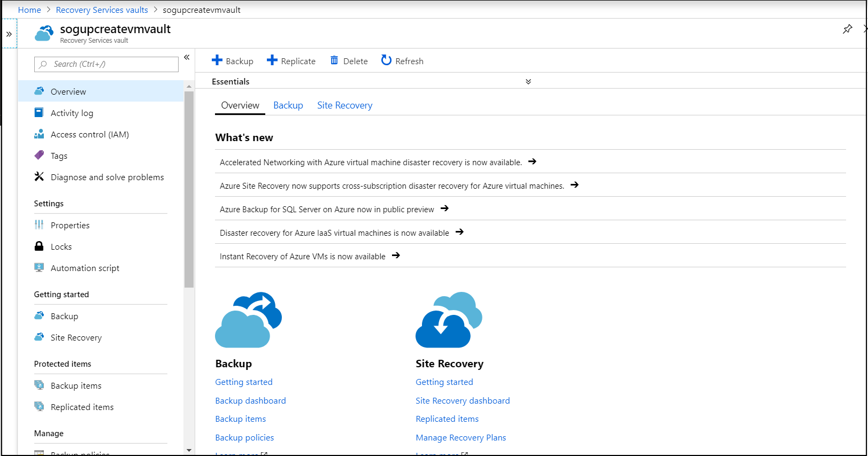The width and height of the screenshot is (868, 456).
Task: Open Getting started link under Backup
Action: [x=244, y=382]
